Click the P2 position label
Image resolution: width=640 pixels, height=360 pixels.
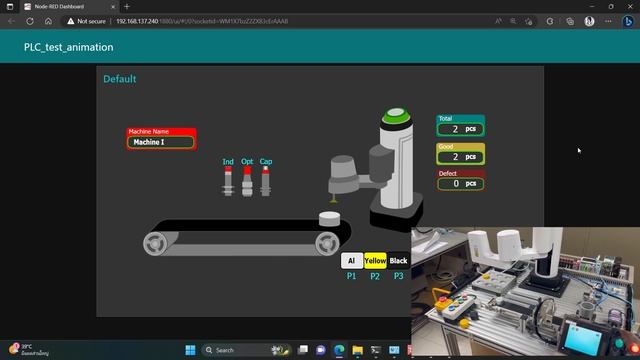tap(375, 276)
